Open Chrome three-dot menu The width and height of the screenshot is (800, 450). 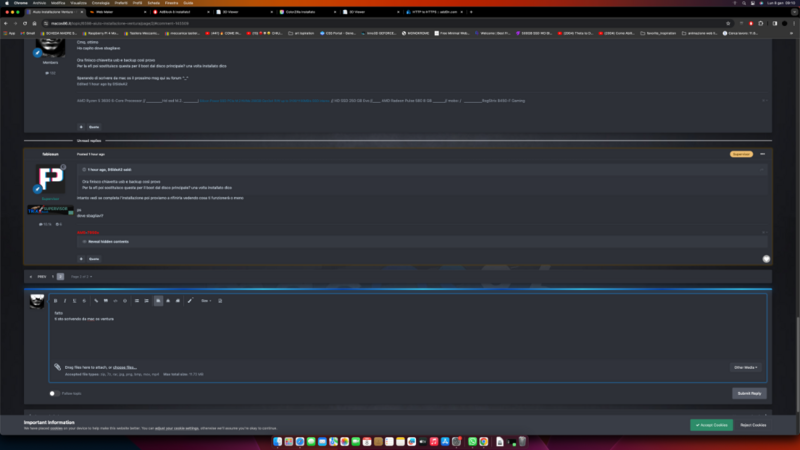794,23
